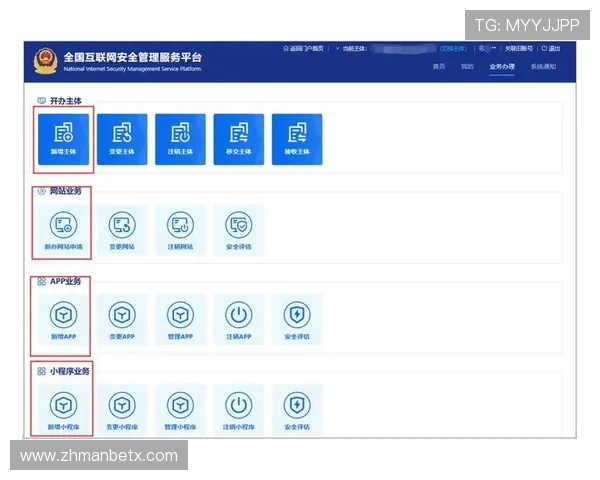This screenshot has width=600, height=480.
Task: Open the 接收主体 (receive entity) tile
Action: coord(297,139)
